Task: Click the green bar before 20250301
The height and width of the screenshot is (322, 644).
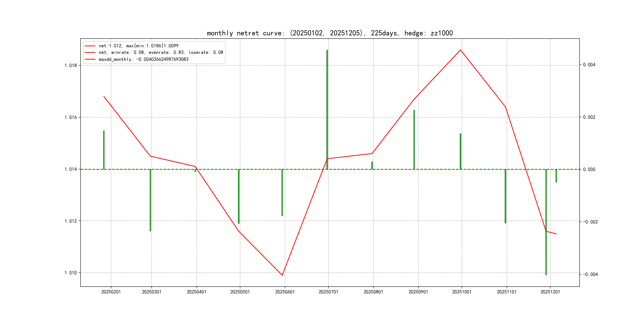Action: (x=150, y=200)
